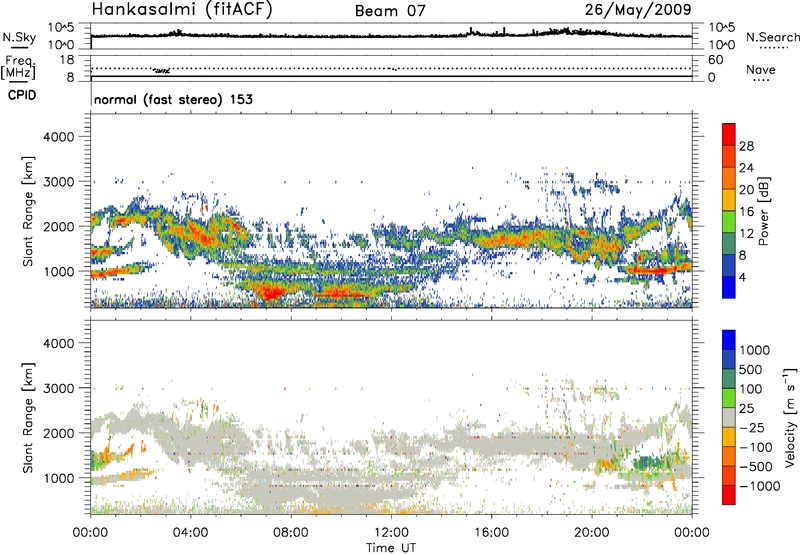
Task: Click the red top of power colorbar
Action: tap(729, 134)
